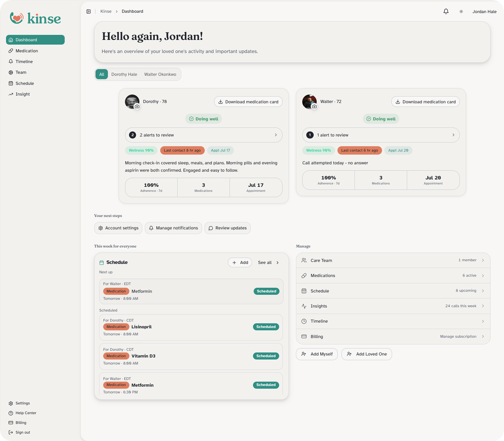Click Medications pill icon in Manage
The image size is (504, 441).
[304, 276]
